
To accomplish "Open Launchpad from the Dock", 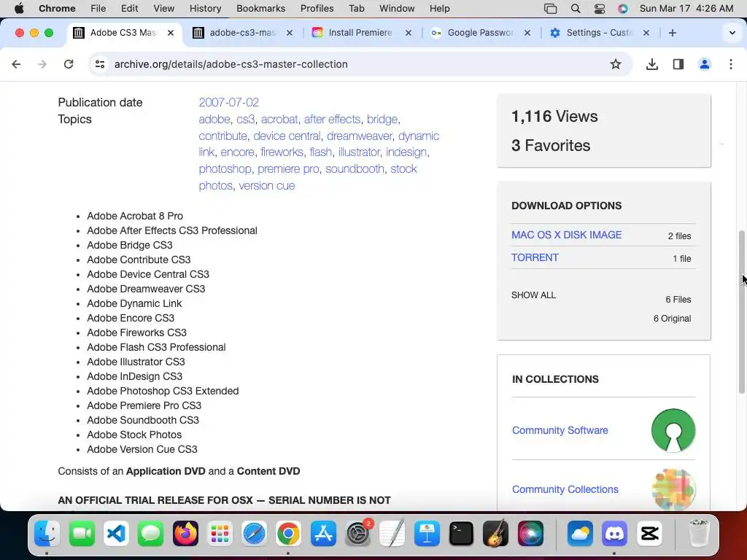I will pyautogui.click(x=220, y=533).
